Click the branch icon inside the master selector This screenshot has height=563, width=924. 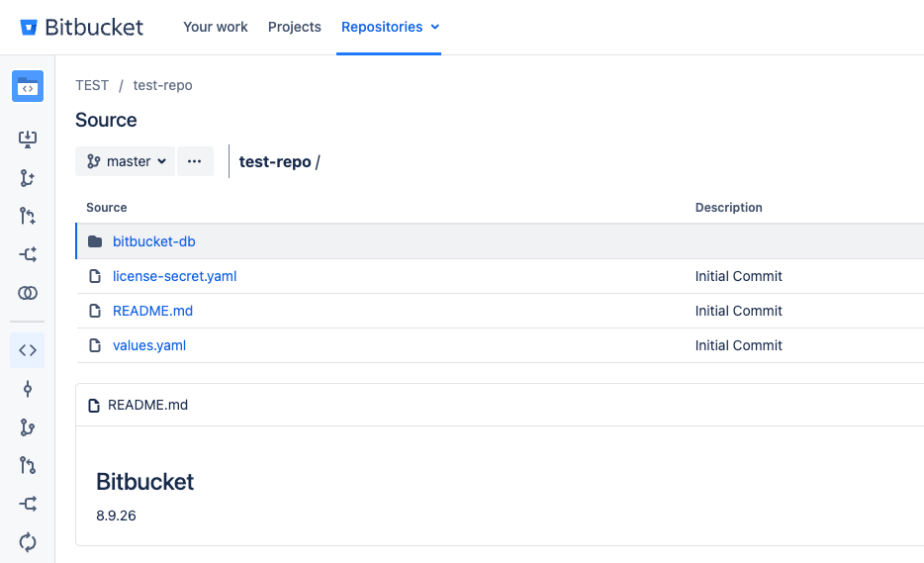click(94, 161)
